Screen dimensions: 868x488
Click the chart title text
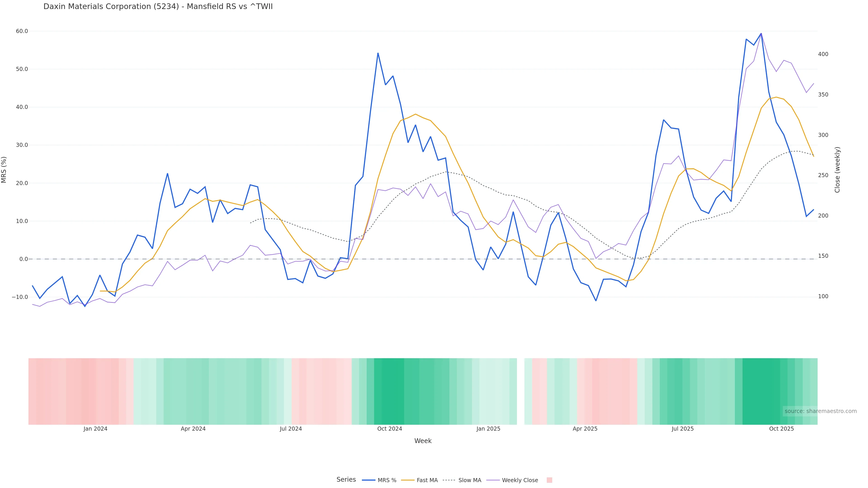tap(158, 6)
